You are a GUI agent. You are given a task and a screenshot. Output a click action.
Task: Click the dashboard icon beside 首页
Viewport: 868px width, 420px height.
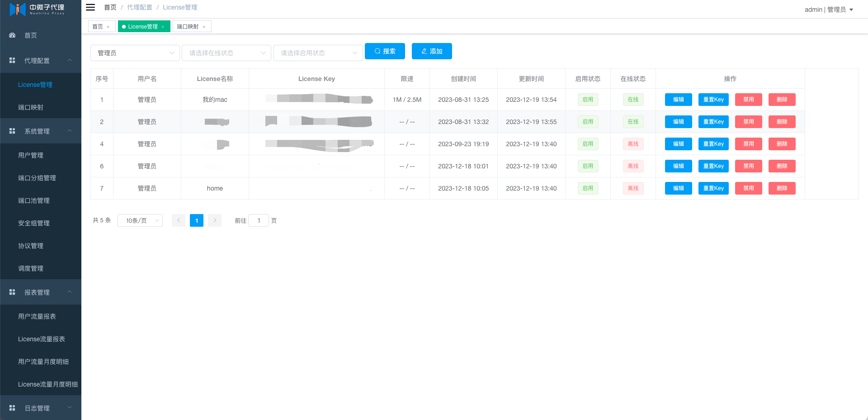coord(12,35)
